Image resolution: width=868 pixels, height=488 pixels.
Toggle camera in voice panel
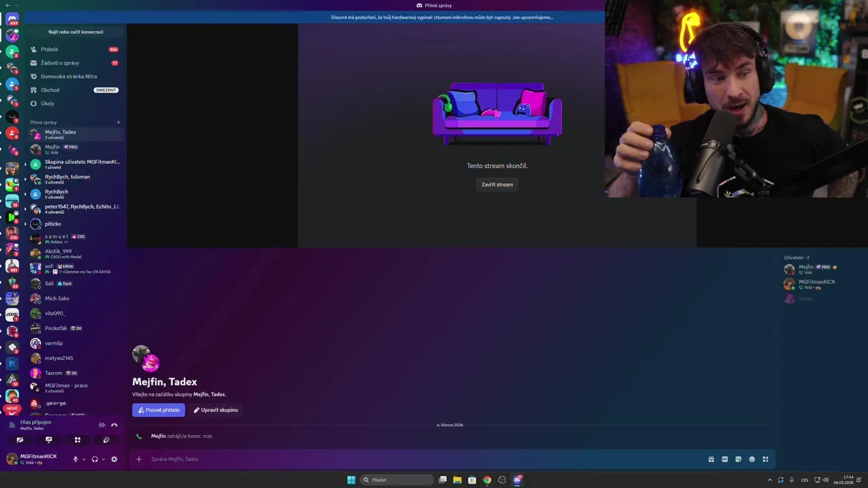pos(20,440)
